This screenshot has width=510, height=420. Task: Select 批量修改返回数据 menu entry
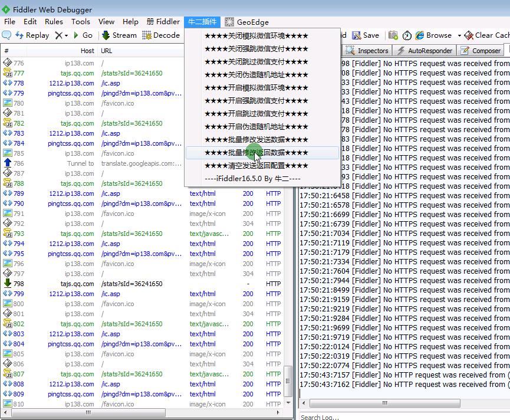coord(262,153)
